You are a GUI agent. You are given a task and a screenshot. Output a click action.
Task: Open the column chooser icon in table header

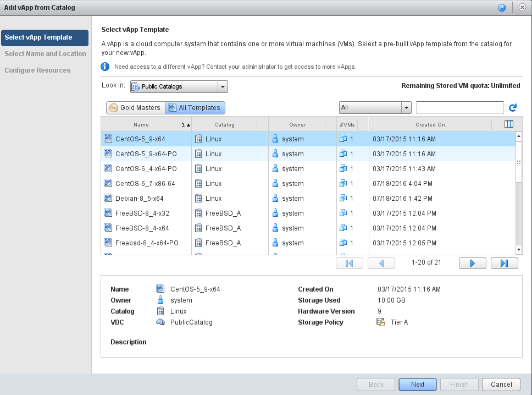point(508,124)
